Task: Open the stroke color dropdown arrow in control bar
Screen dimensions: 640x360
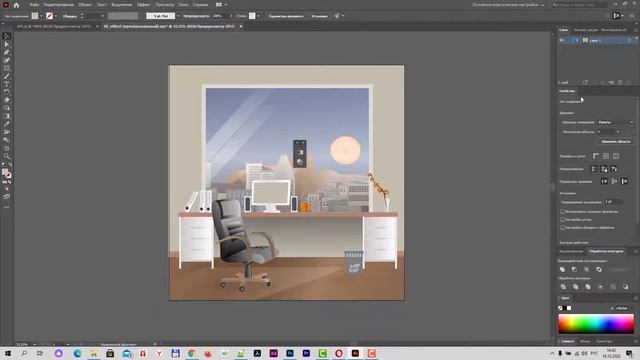Action: coord(56,16)
